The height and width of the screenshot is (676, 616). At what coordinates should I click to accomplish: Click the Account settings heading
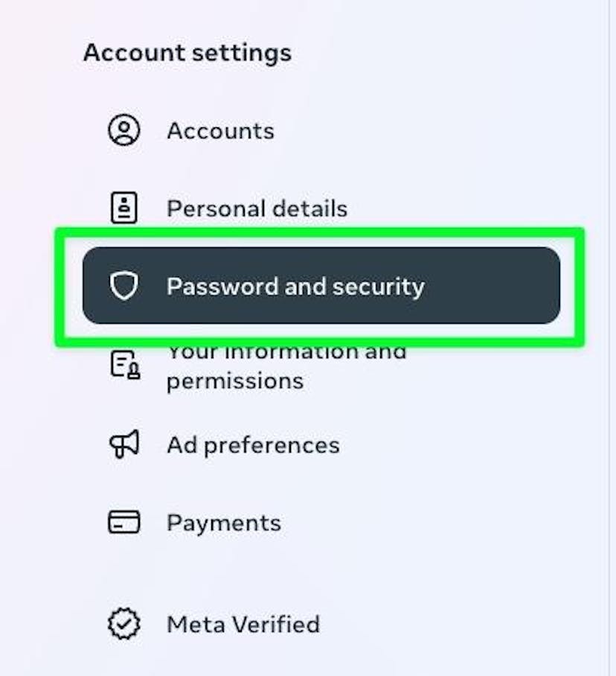point(187,53)
